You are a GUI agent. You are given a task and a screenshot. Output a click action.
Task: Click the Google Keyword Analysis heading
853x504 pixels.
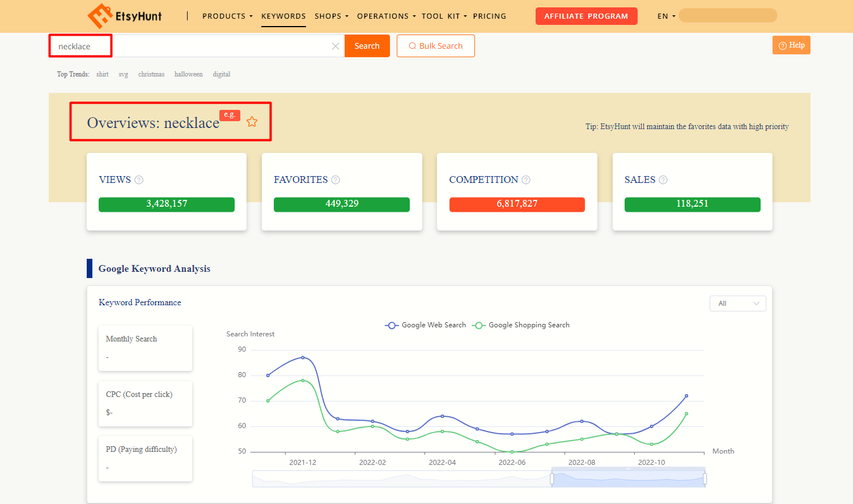(x=154, y=269)
